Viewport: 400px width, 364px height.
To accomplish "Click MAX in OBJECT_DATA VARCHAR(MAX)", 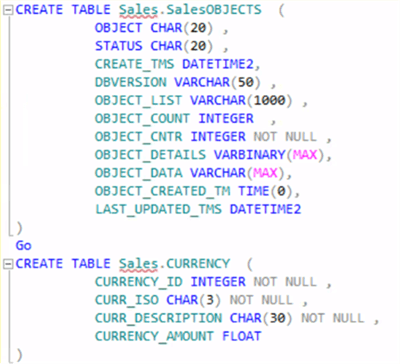I will point(265,173).
